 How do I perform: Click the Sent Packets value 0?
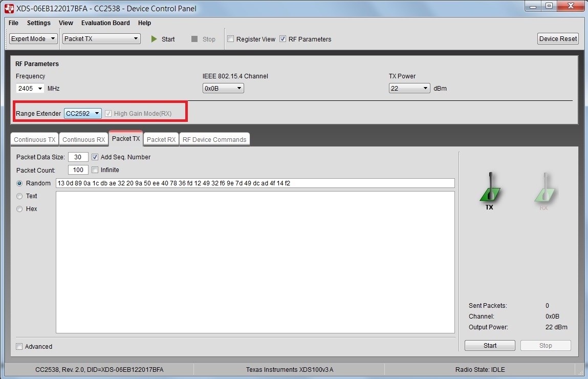[x=547, y=305]
